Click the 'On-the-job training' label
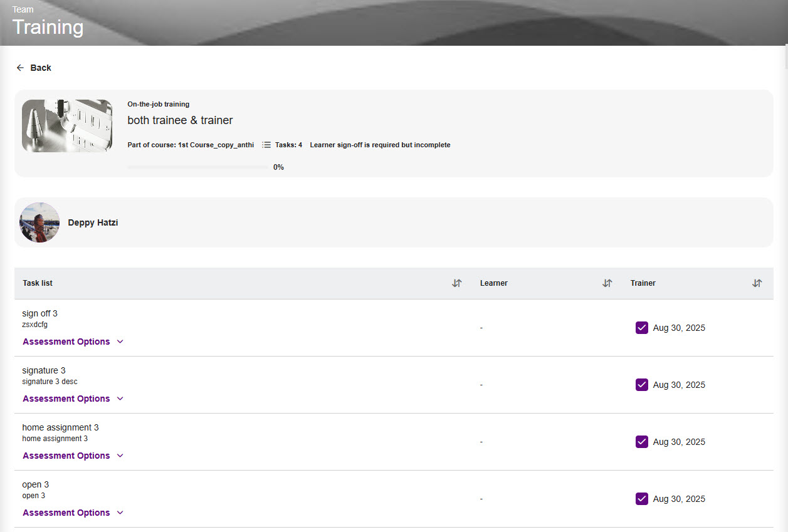Viewport: 788px width, 532px height. (x=158, y=104)
